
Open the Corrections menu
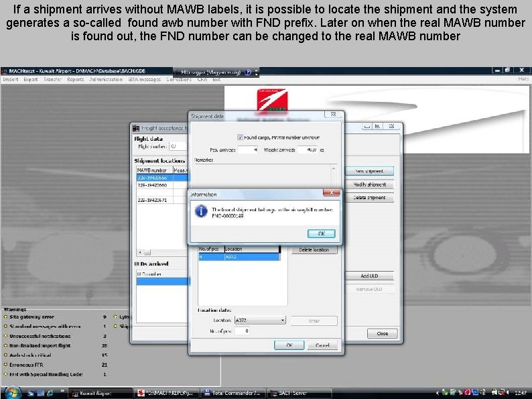pyautogui.click(x=179, y=79)
